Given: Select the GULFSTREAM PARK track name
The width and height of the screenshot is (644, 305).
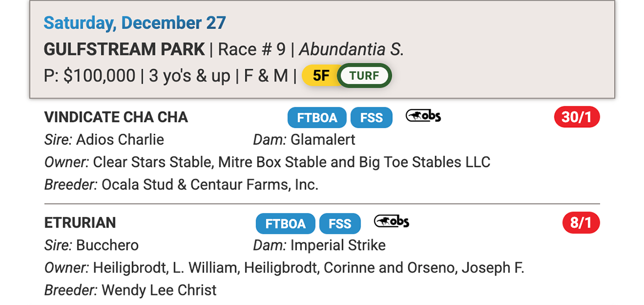Looking at the screenshot, I should coord(125,49).
